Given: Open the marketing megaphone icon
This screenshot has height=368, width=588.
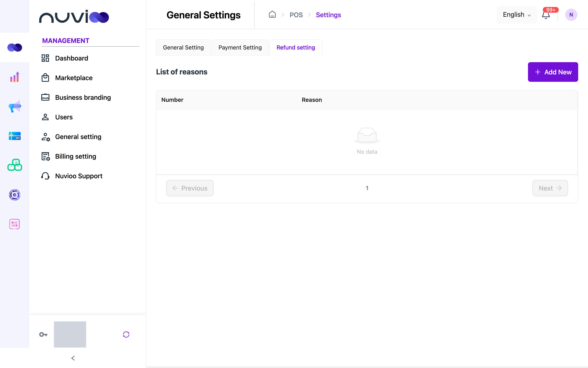Looking at the screenshot, I should point(14,106).
